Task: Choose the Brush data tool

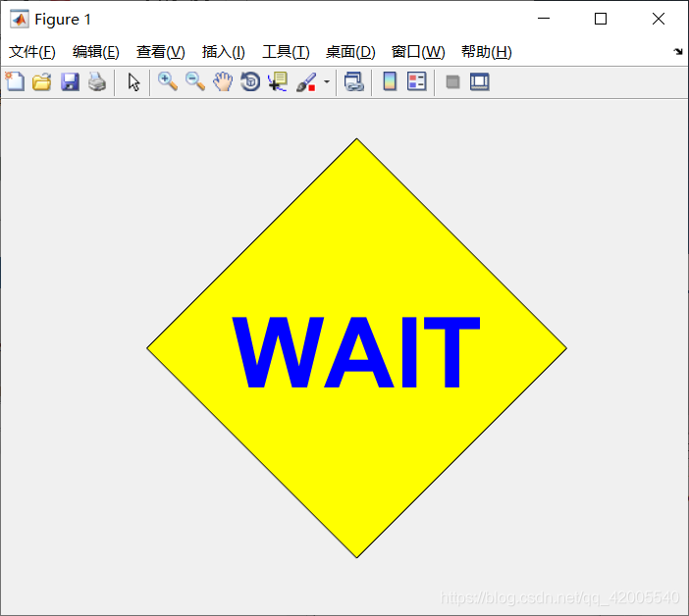Action: pos(306,82)
